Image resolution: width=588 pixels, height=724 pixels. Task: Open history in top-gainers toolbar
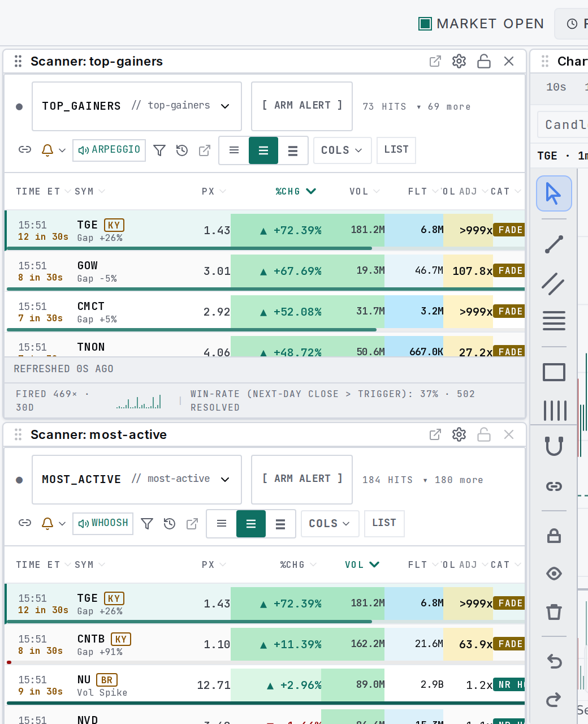click(182, 150)
